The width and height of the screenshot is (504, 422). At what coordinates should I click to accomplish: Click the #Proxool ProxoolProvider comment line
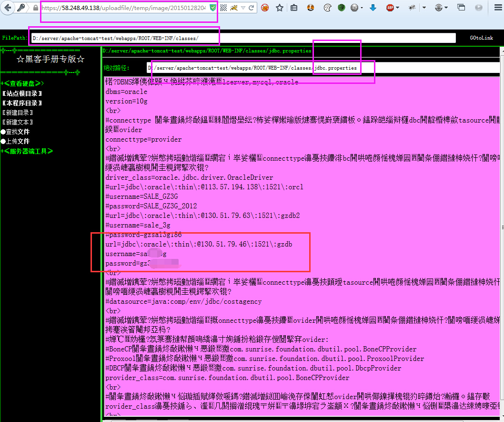[265, 359]
